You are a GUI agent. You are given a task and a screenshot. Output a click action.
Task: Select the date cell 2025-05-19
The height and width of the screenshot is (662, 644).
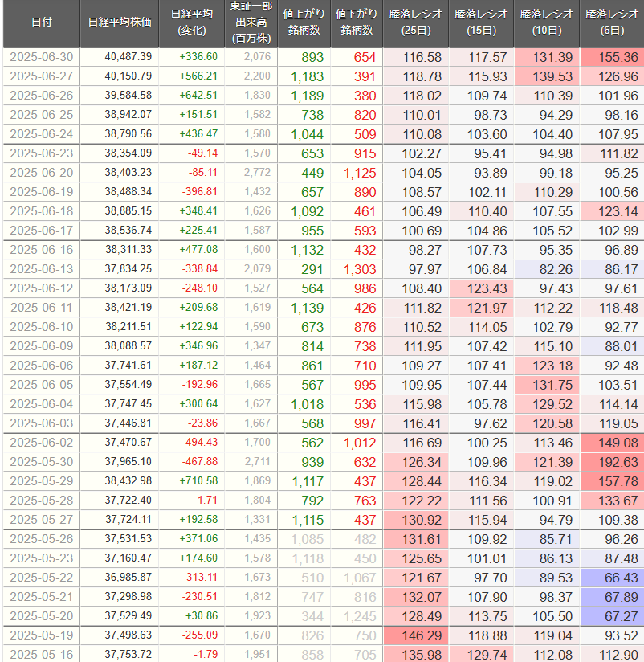[x=42, y=635]
